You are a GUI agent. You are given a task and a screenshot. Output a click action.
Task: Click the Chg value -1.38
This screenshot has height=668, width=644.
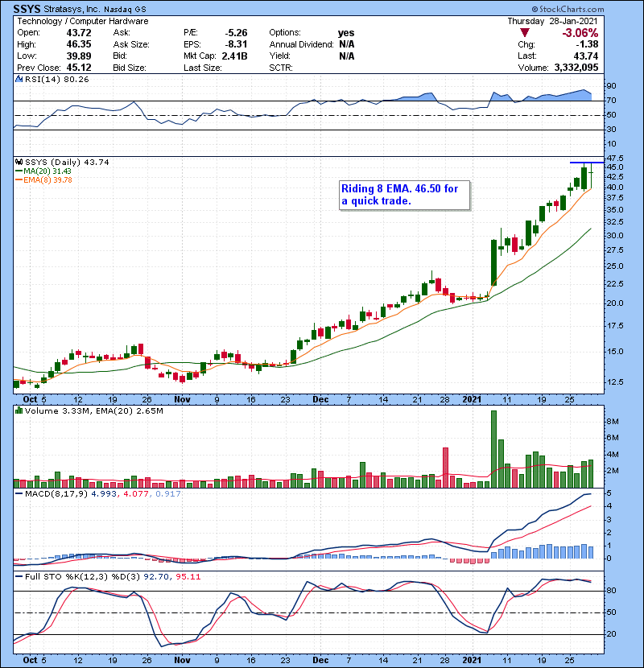(587, 44)
